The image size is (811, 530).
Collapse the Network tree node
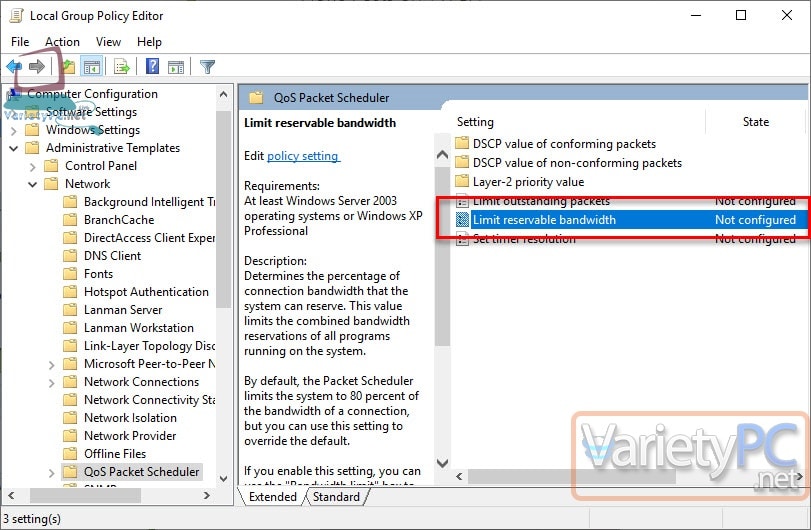point(33,185)
